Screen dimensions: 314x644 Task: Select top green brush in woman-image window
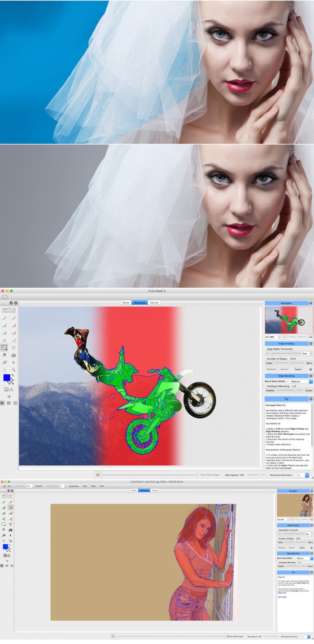[x=4, y=502]
